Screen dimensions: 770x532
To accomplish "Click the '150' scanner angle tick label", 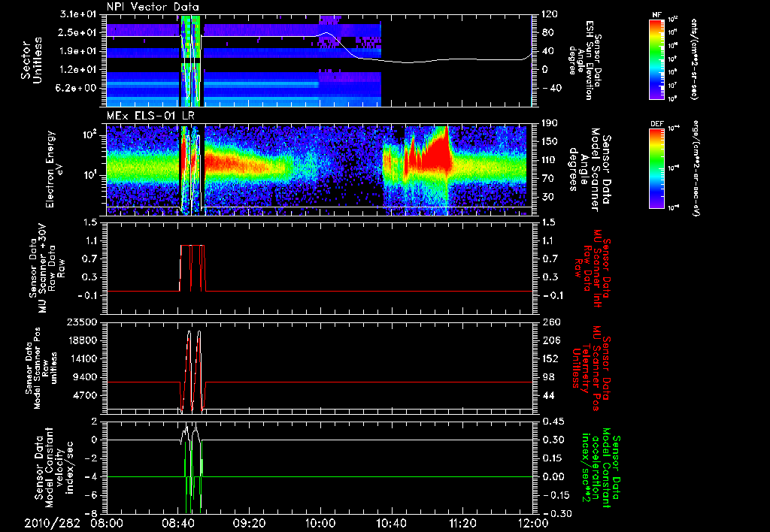I will pos(550,142).
